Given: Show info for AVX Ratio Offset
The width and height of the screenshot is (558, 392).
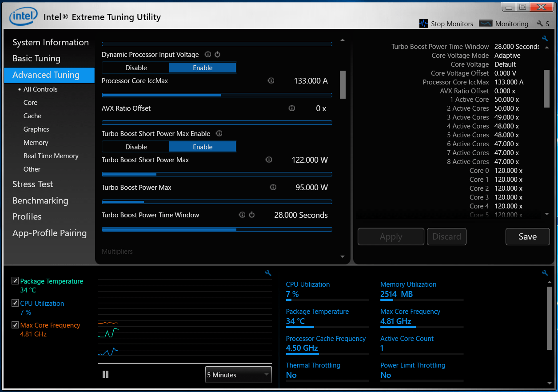Looking at the screenshot, I should pos(292,108).
